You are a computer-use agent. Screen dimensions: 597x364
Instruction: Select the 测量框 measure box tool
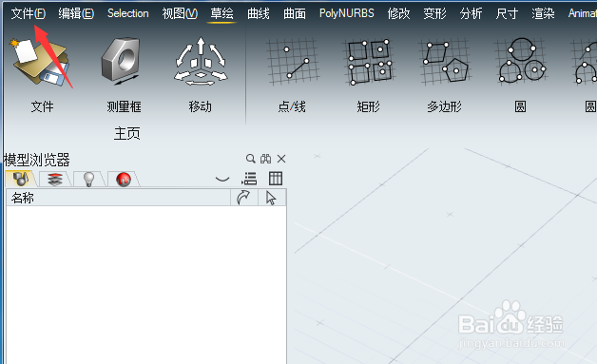122,61
